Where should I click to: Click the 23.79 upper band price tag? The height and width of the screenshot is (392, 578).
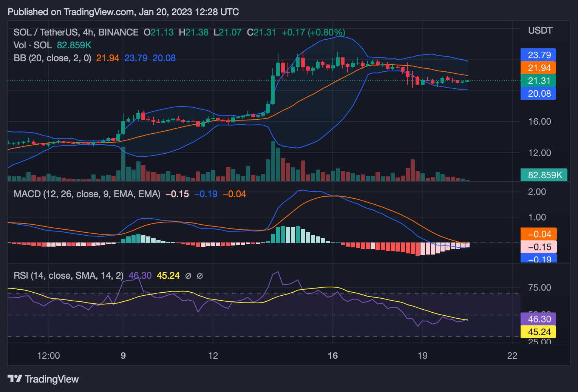[x=538, y=55]
